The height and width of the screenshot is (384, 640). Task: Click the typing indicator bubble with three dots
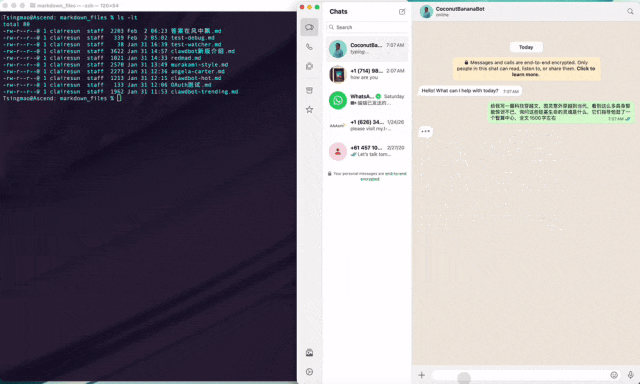(x=426, y=131)
